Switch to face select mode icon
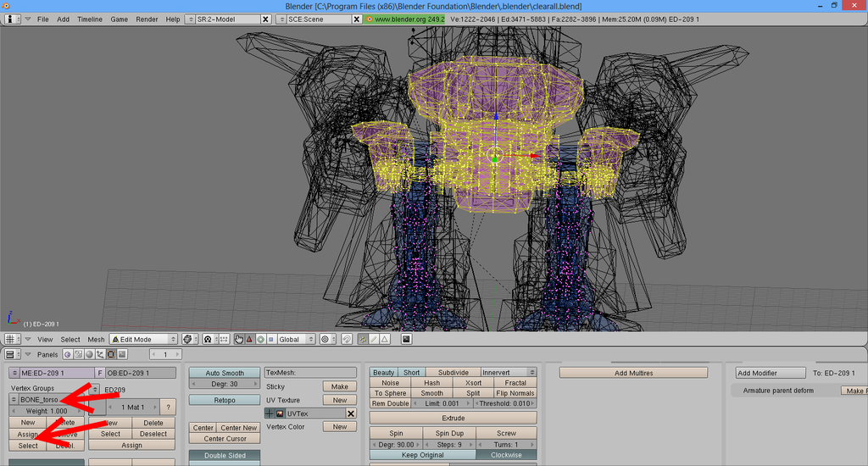Viewport: 868px width, 466px height. click(384, 339)
